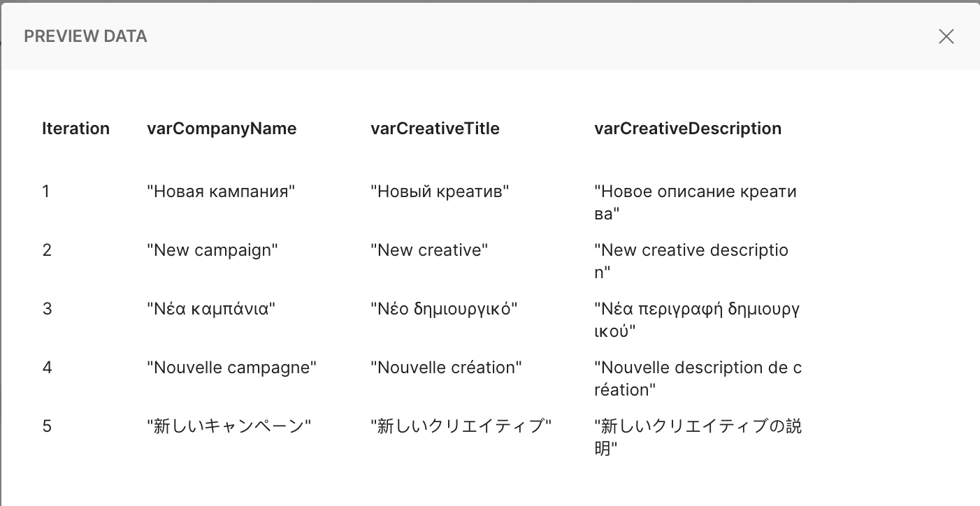The image size is (980, 506).
Task: Click the varCreativeDescription column header
Action: pos(687,129)
